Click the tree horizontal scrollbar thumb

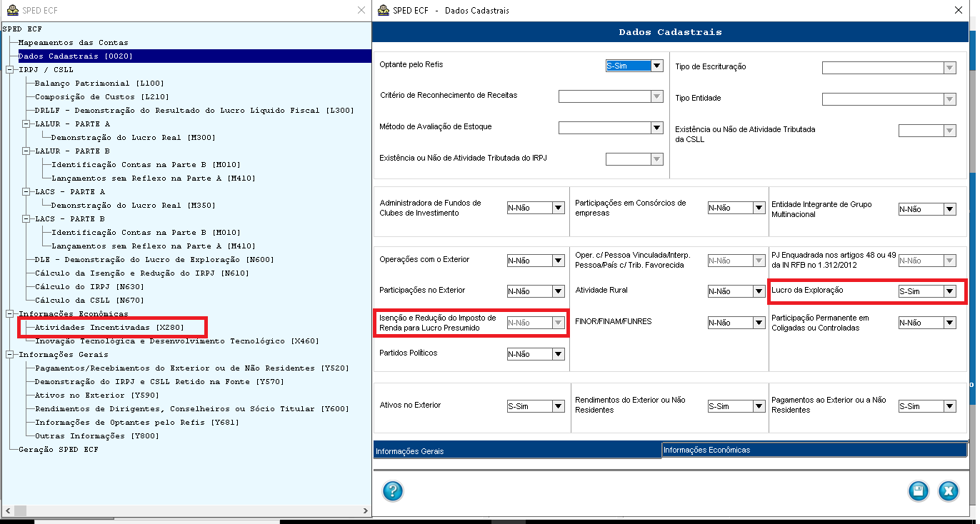point(20,511)
